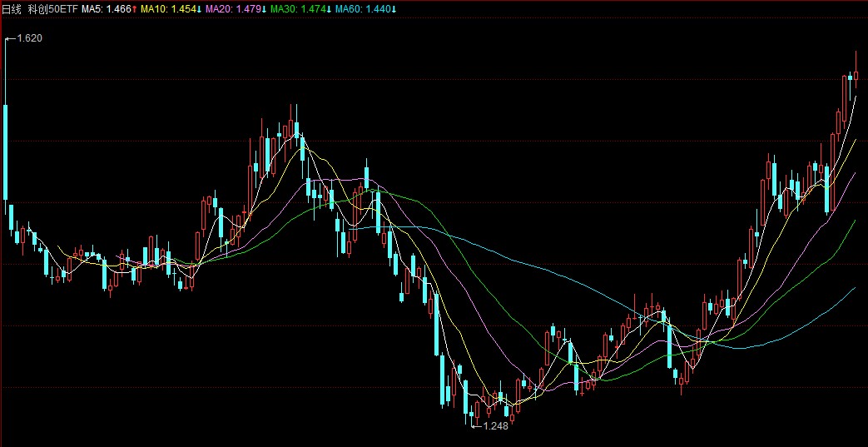Click the arrow pointing to the 1.620 high

click(x=10, y=38)
